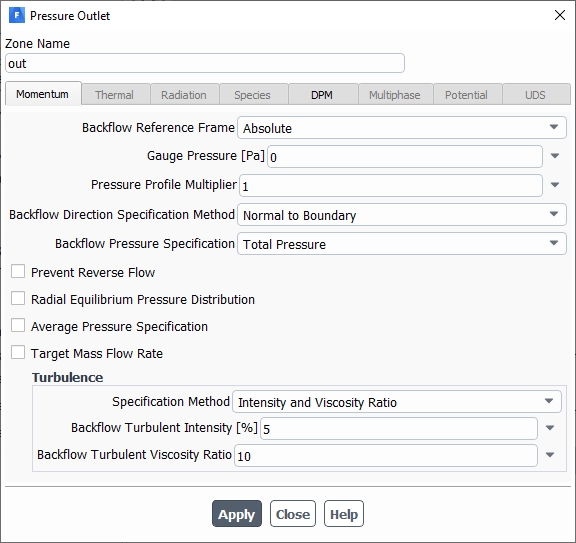Open Help for Pressure Outlet

coord(344,514)
